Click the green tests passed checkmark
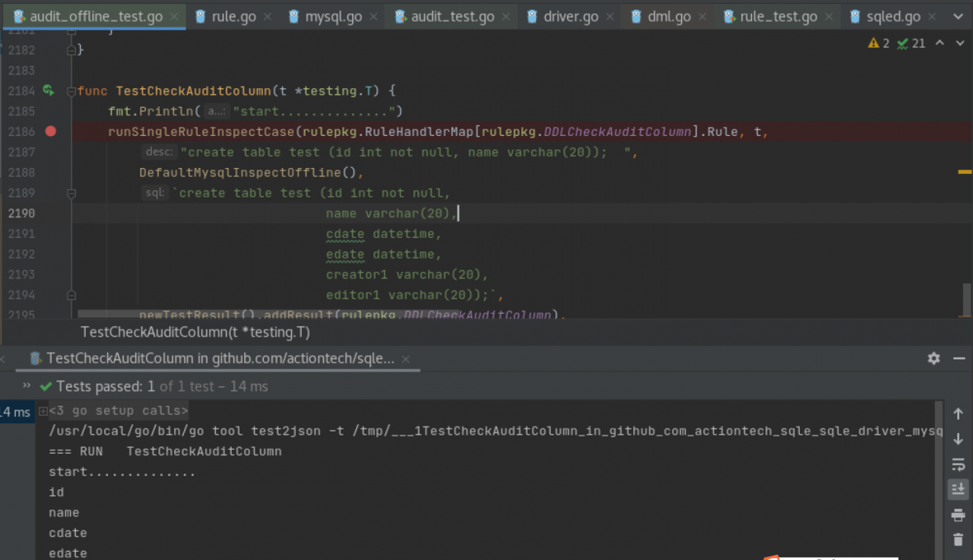 [46, 386]
